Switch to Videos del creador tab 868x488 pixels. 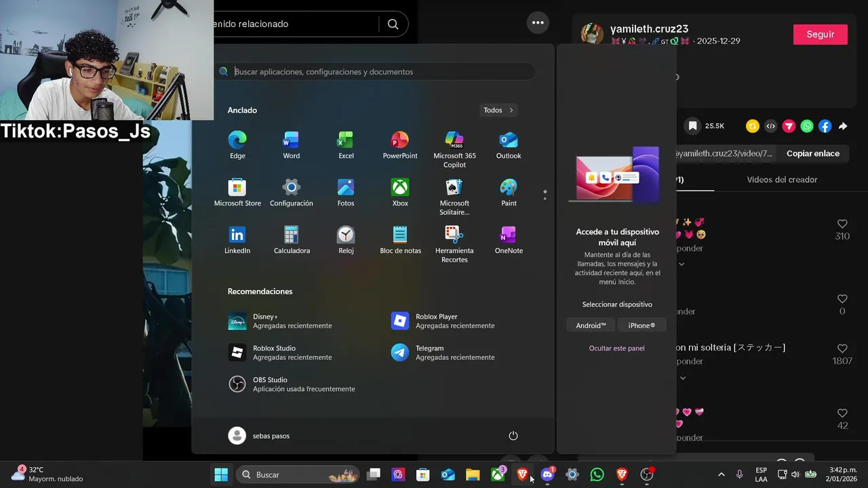point(782,180)
